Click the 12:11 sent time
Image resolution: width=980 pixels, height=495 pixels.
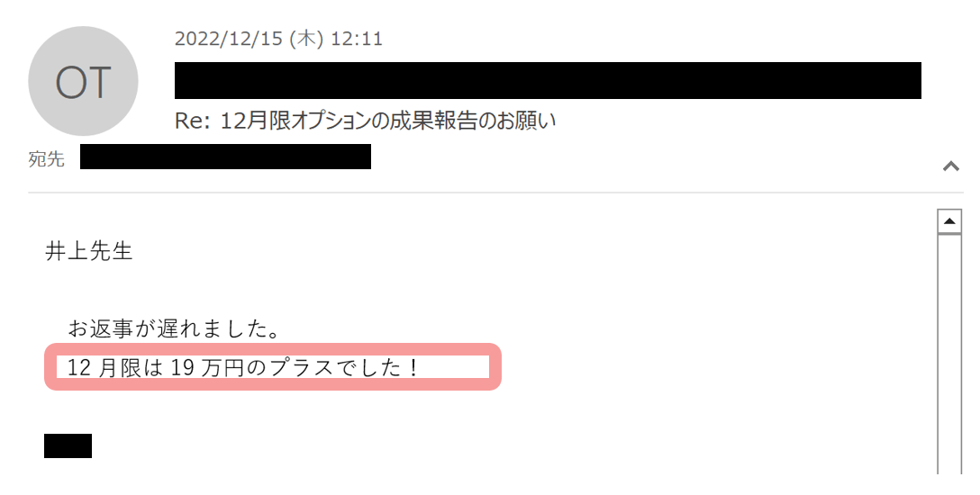[357, 39]
